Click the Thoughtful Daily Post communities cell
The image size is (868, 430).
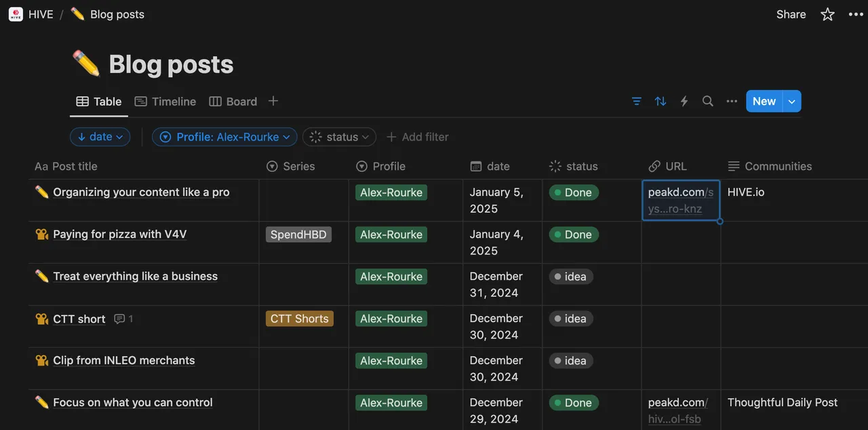pos(794,410)
